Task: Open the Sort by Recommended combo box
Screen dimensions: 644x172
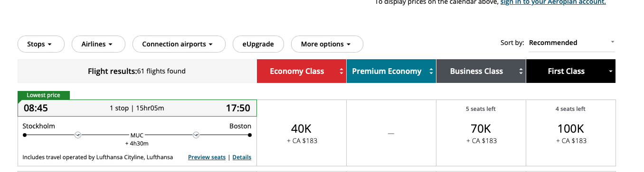Action: 572,43
